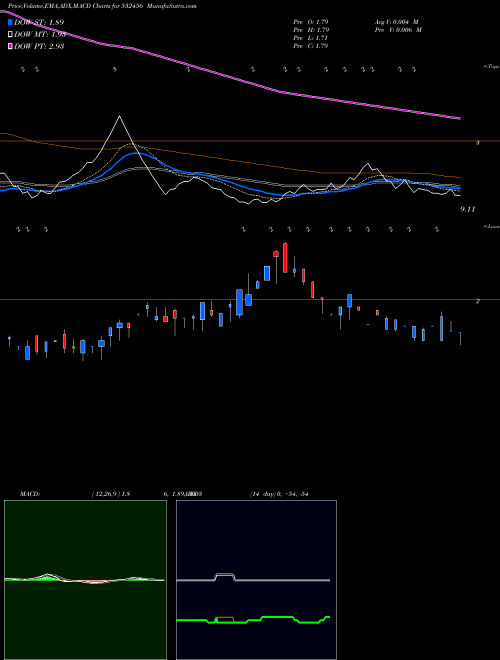Click the green MACD indicator panel
Image resolution: width=500 pixels, height=660 pixels.
click(85, 580)
